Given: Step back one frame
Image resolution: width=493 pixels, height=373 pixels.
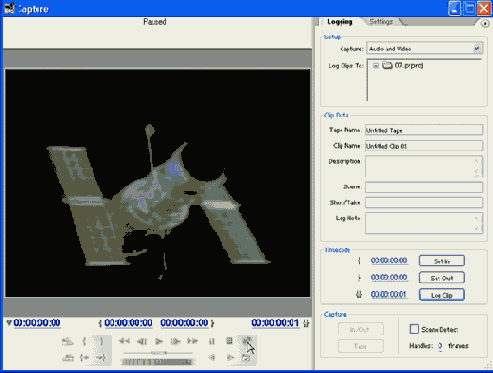Looking at the screenshot, I should point(142,341).
